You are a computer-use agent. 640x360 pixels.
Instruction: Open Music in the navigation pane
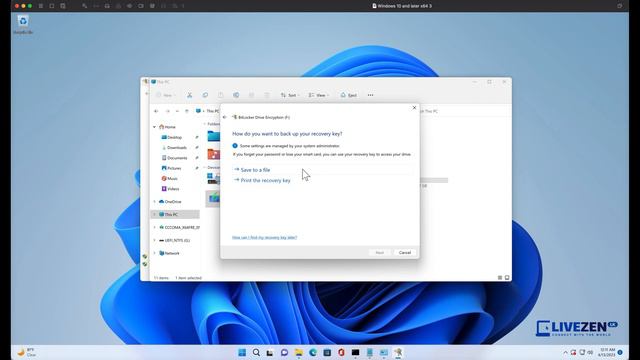click(169, 178)
